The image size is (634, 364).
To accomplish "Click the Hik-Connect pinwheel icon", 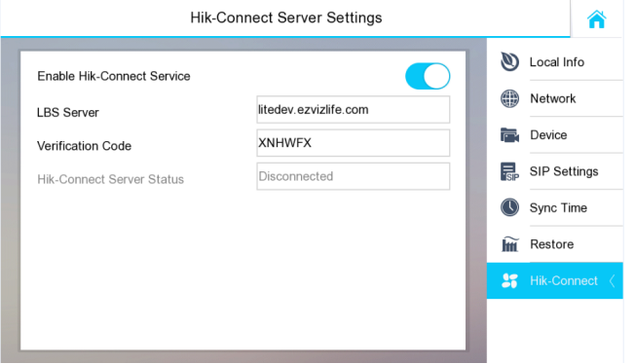I will [x=509, y=280].
